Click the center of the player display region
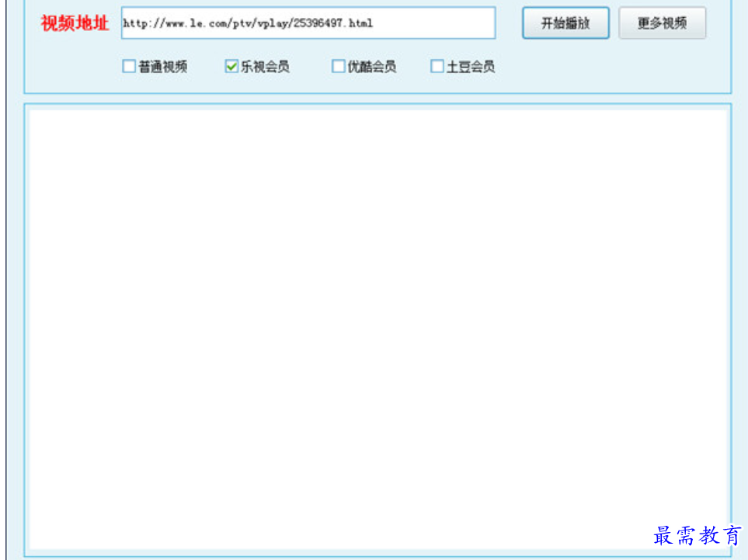The height and width of the screenshot is (560, 748). coord(374,326)
